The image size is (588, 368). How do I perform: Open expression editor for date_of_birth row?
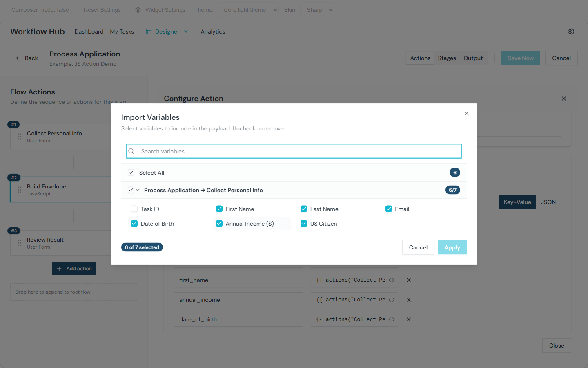click(x=392, y=319)
